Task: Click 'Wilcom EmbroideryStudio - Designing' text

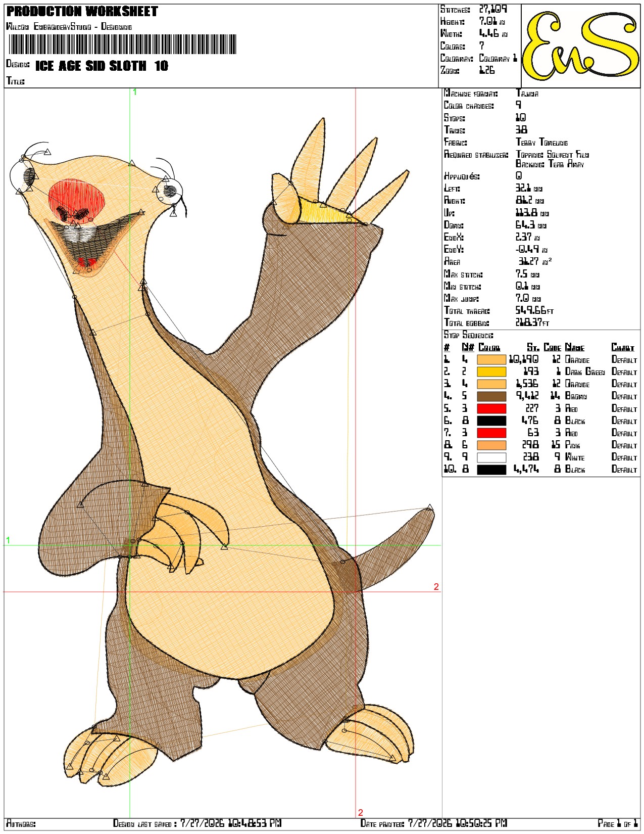Action: click(69, 26)
